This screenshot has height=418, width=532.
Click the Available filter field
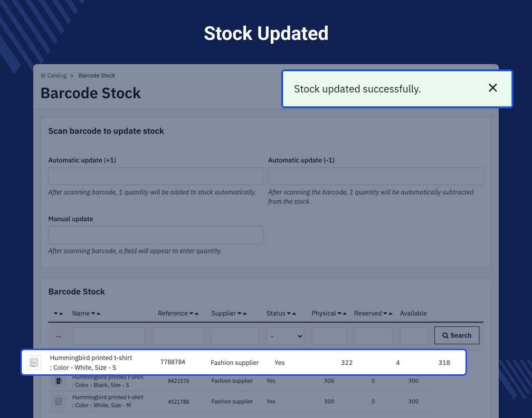413,336
